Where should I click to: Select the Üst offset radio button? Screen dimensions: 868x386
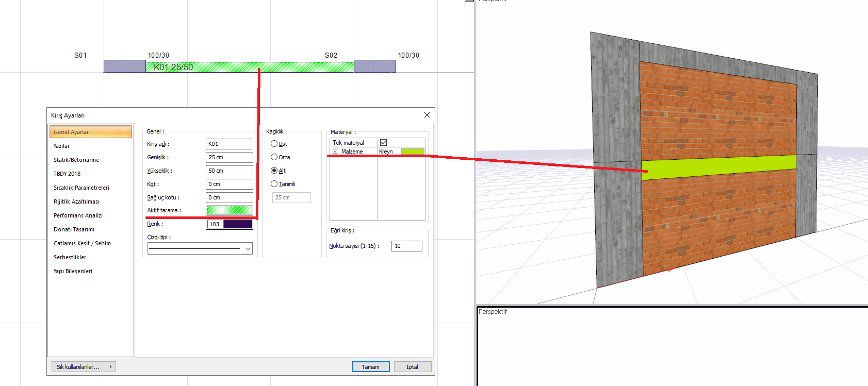coord(274,144)
